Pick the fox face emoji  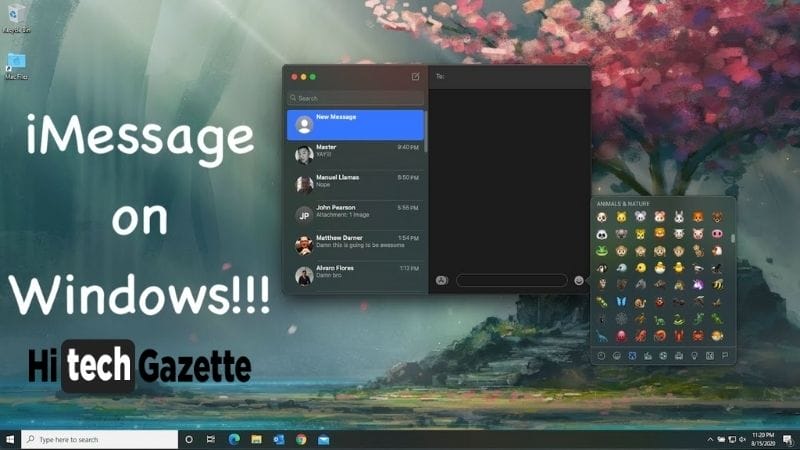(697, 217)
